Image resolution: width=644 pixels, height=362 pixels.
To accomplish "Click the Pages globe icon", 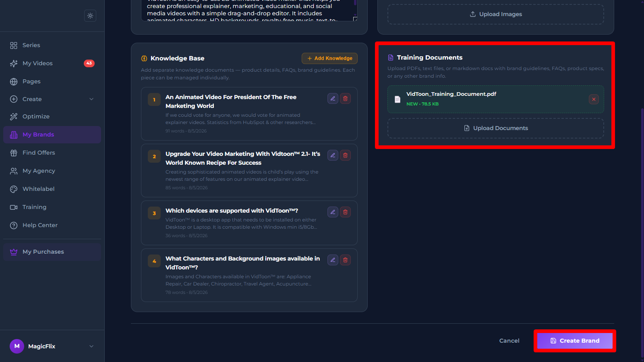I will tap(14, 81).
